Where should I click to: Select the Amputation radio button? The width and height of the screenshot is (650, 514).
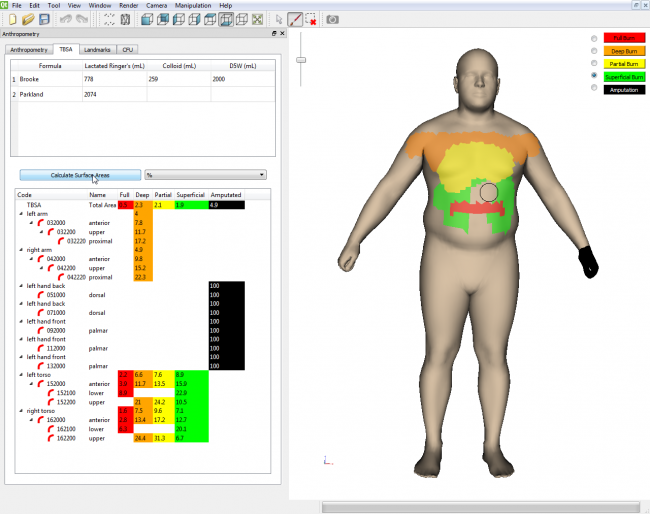coord(595,88)
